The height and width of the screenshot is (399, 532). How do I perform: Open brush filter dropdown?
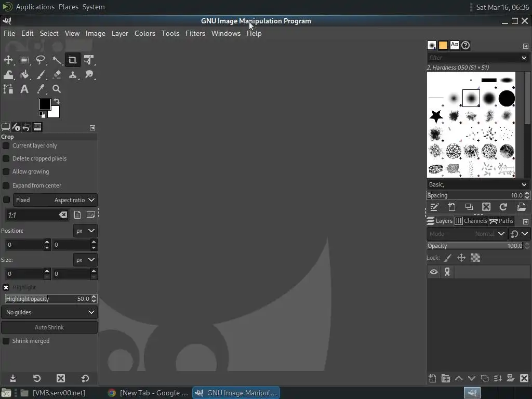pyautogui.click(x=524, y=58)
